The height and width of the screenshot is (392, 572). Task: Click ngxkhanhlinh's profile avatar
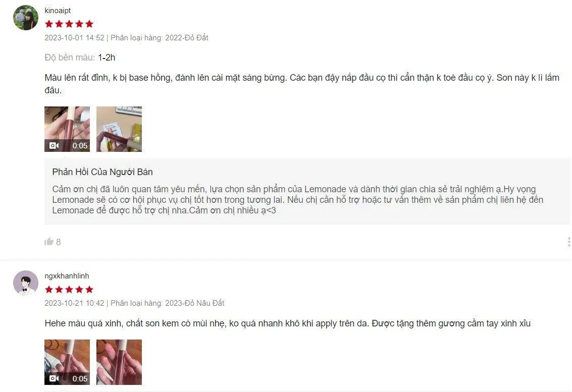coord(26,283)
